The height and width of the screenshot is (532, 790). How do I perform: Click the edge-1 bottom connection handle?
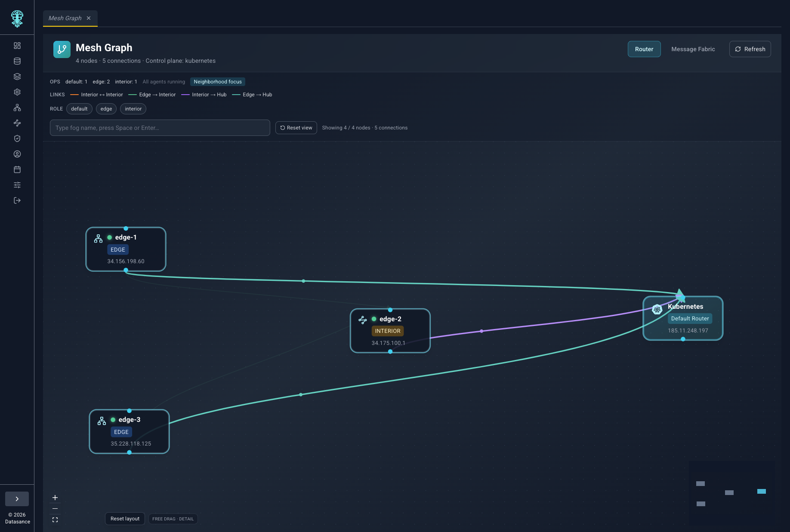(126, 270)
